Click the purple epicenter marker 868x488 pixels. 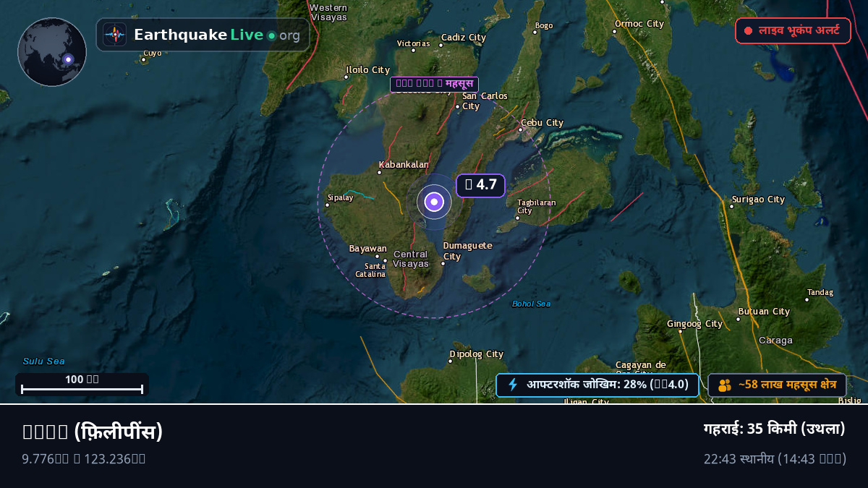[x=434, y=202]
